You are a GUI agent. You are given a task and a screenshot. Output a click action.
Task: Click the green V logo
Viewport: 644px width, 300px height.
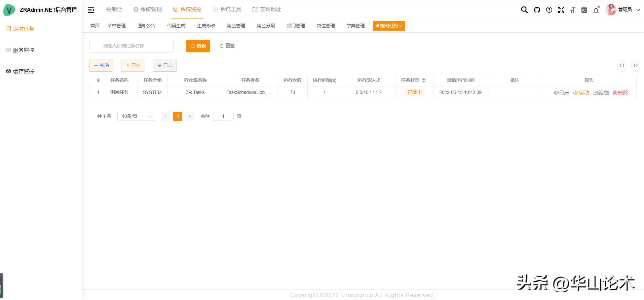pos(9,10)
